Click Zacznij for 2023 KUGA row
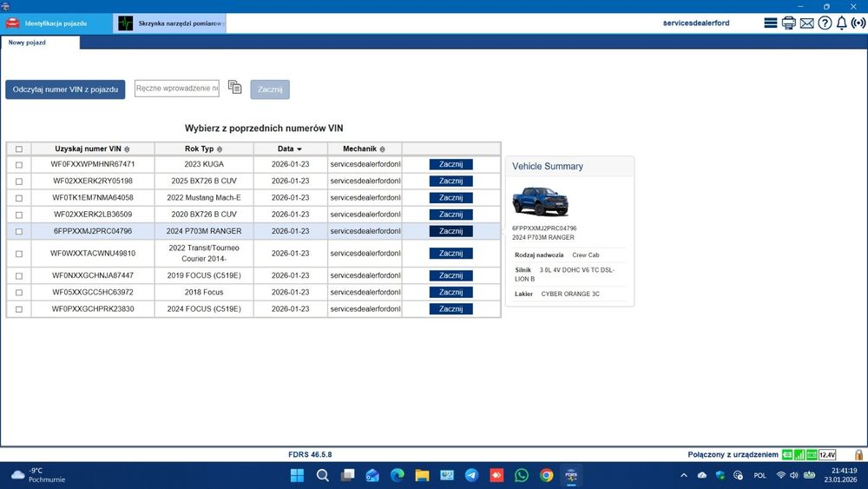Viewport: 868px width, 489px height. click(x=450, y=164)
